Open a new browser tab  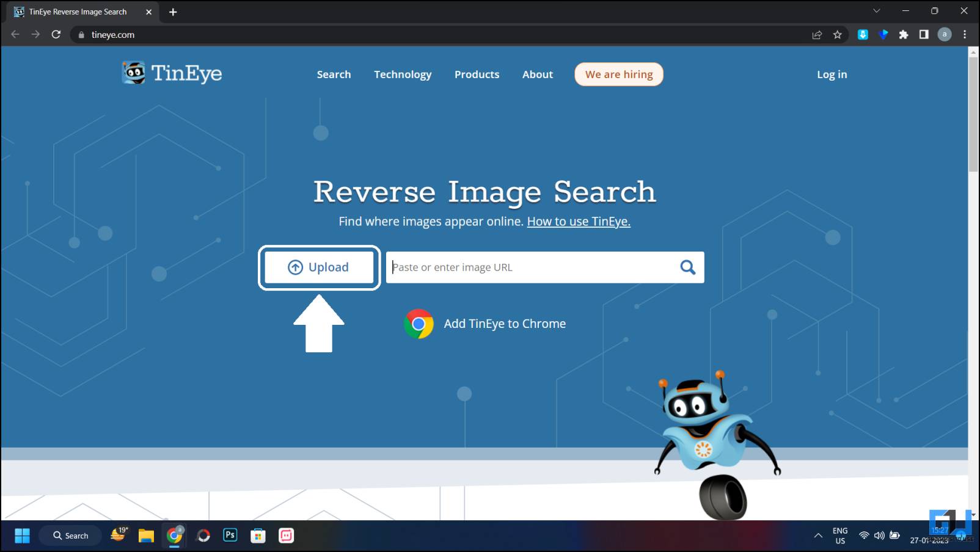pos(173,12)
